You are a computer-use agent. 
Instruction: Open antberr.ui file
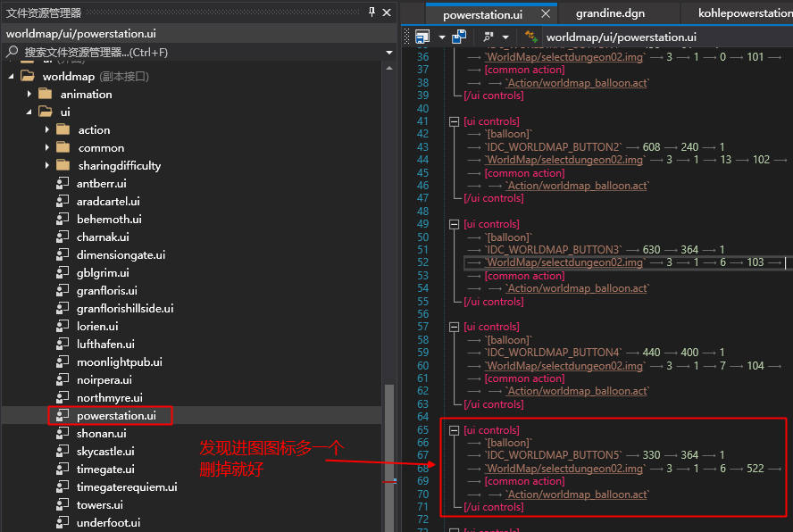tap(101, 184)
